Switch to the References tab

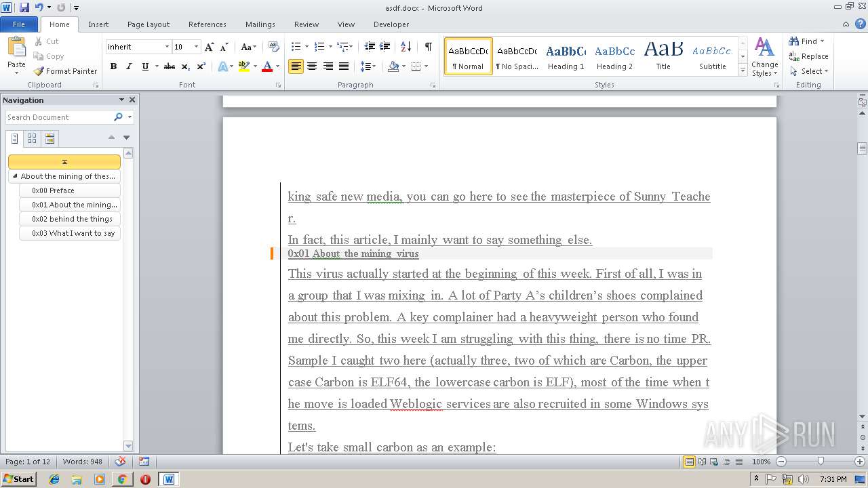208,24
